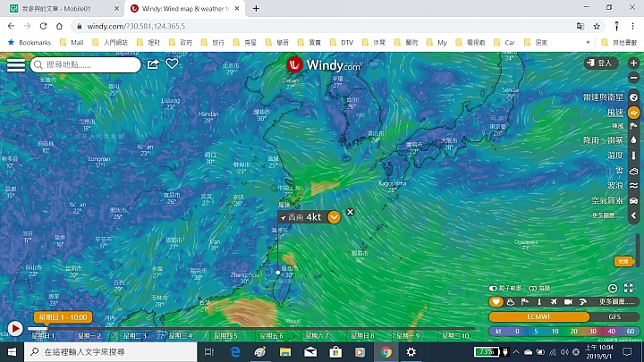Click the translate page icon in address bar
This screenshot has height=362, width=644.
click(x=580, y=26)
